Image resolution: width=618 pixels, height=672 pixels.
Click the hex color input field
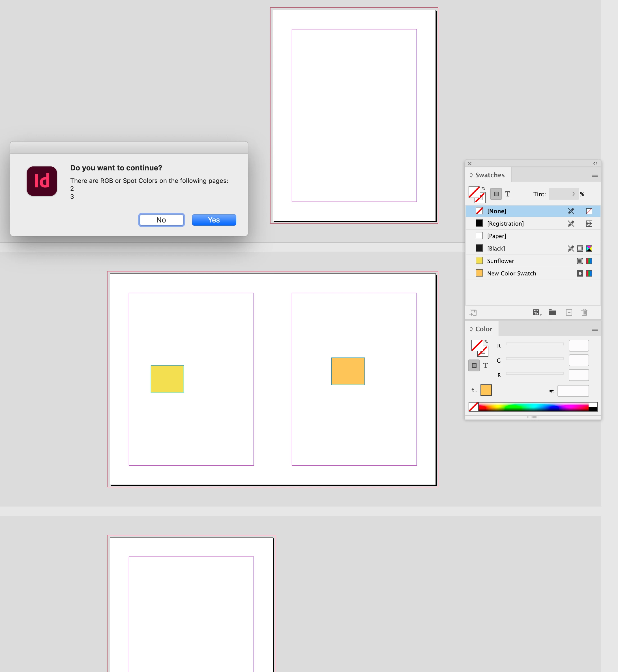tap(573, 391)
